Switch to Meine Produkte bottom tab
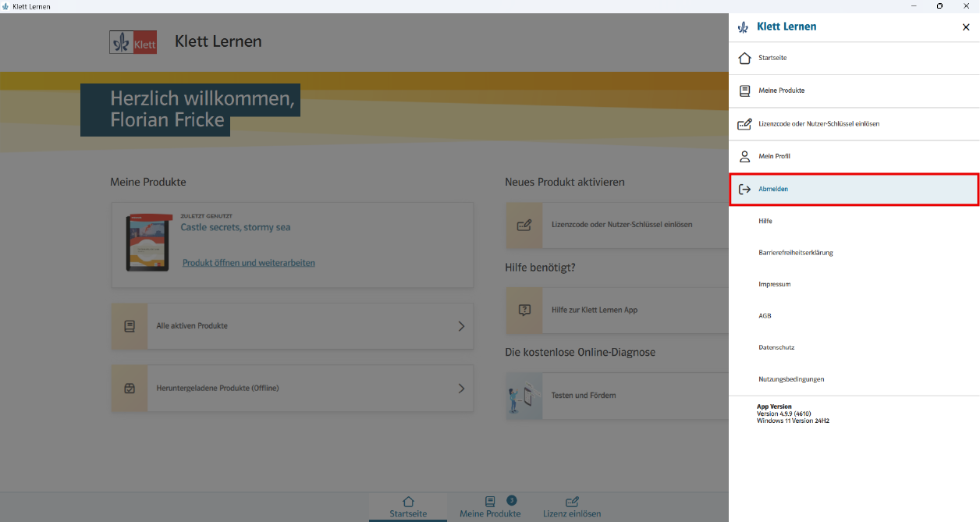Viewport: 980px width, 522px height. [x=490, y=506]
